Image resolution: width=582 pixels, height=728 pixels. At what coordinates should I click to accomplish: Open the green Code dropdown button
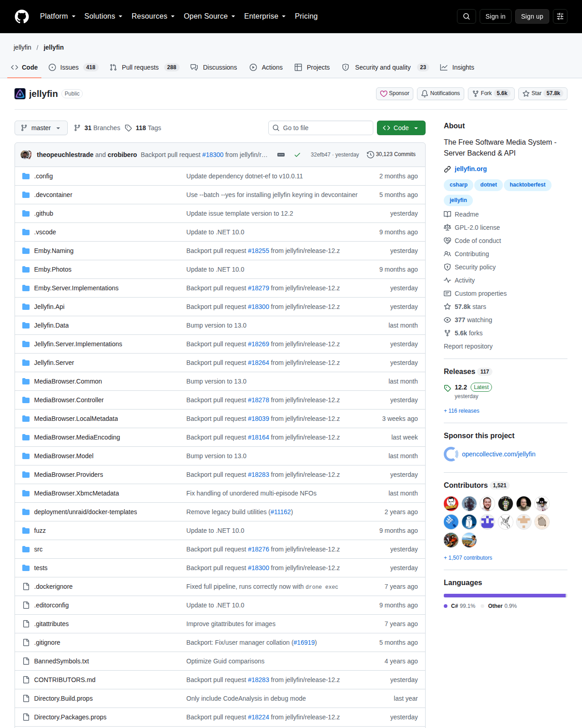click(x=401, y=128)
